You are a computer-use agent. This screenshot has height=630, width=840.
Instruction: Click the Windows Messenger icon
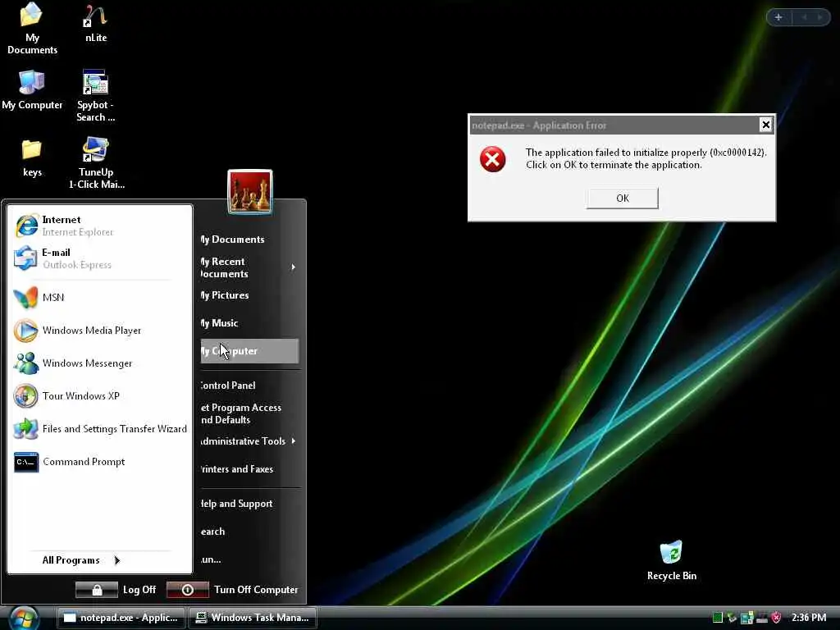(25, 363)
